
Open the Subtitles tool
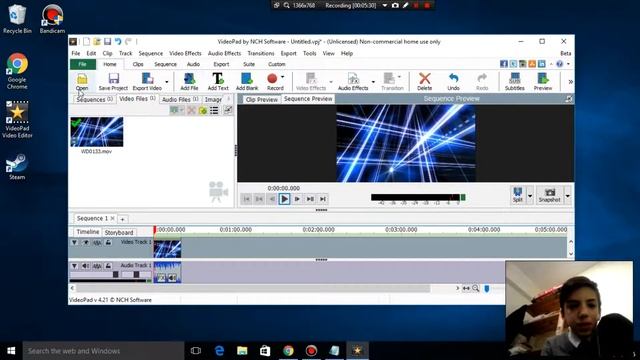click(515, 82)
